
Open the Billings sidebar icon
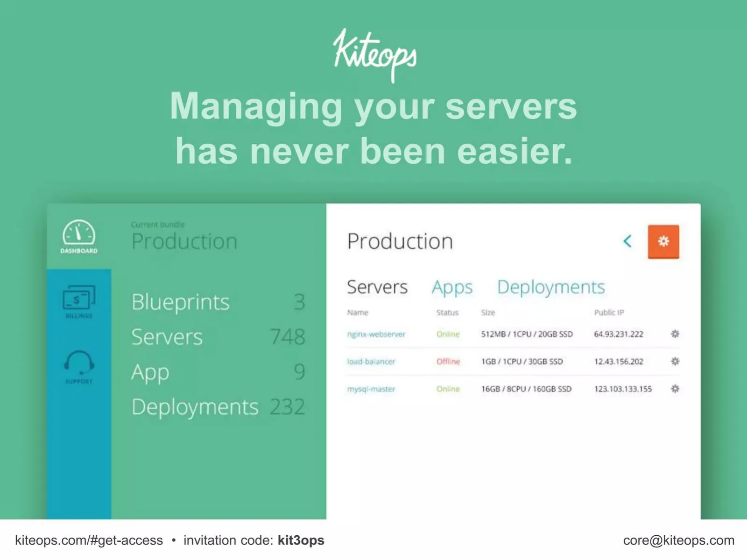(79, 301)
